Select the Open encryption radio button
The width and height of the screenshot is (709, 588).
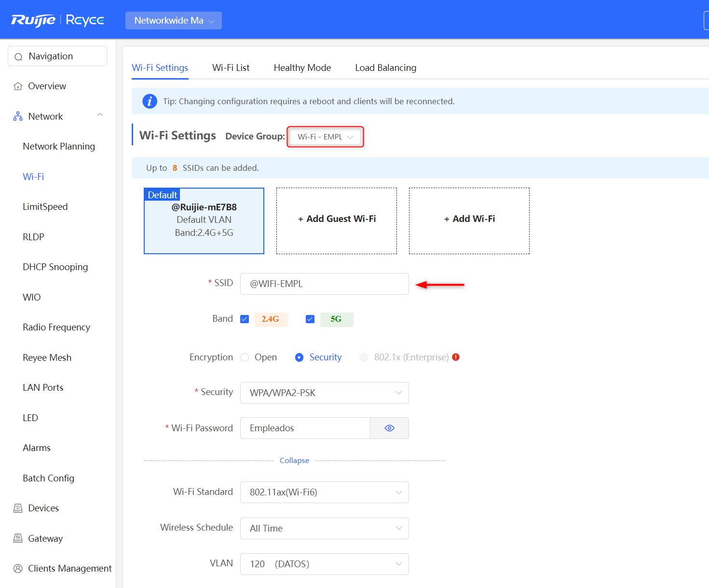point(245,357)
